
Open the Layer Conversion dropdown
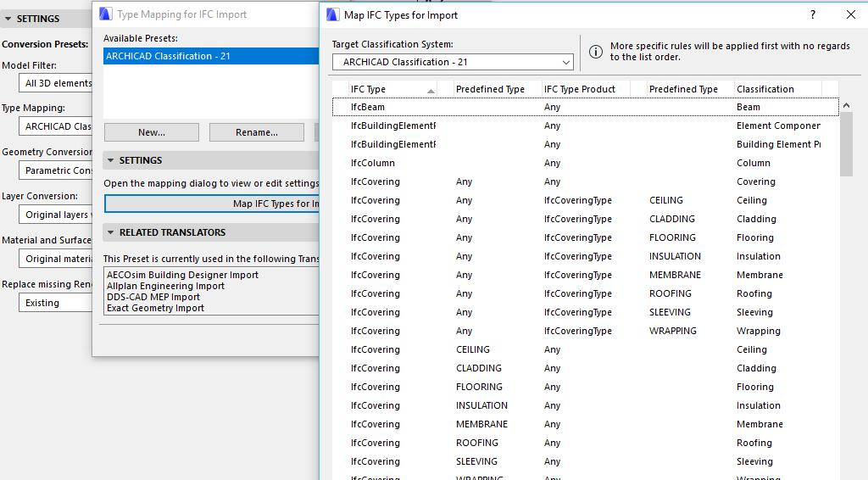pos(55,215)
